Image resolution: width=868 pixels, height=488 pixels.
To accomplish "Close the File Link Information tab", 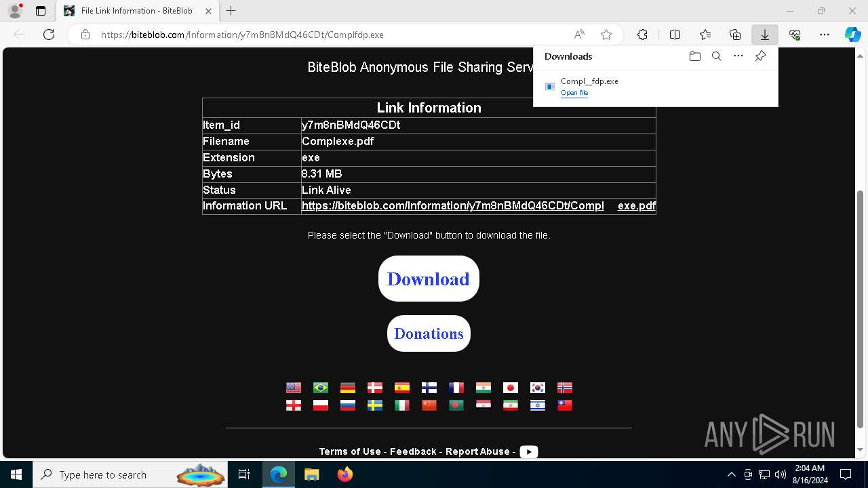I will (209, 11).
